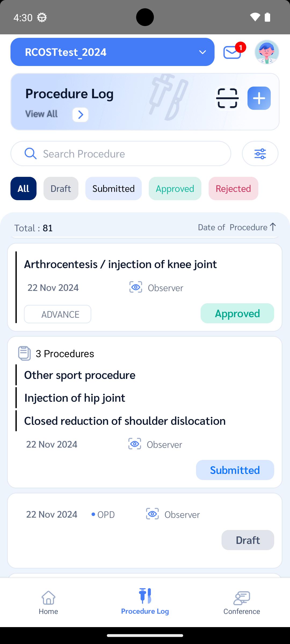290x644 pixels.
Task: Show only Approved procedures
Action: (175, 188)
